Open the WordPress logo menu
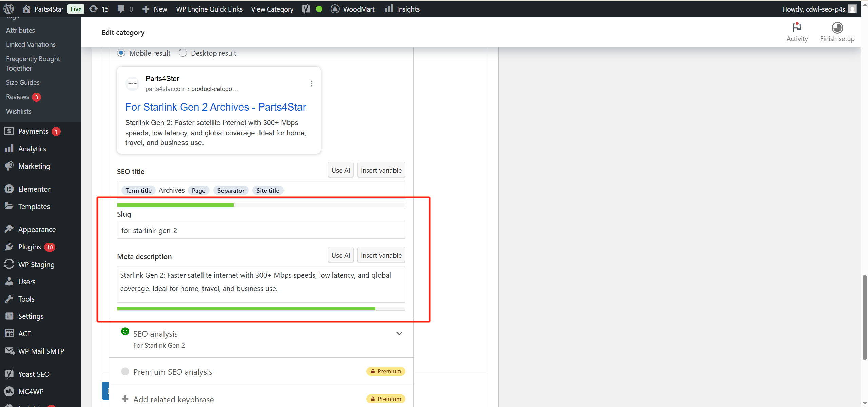Screen dimensions: 868x407 click(8, 9)
